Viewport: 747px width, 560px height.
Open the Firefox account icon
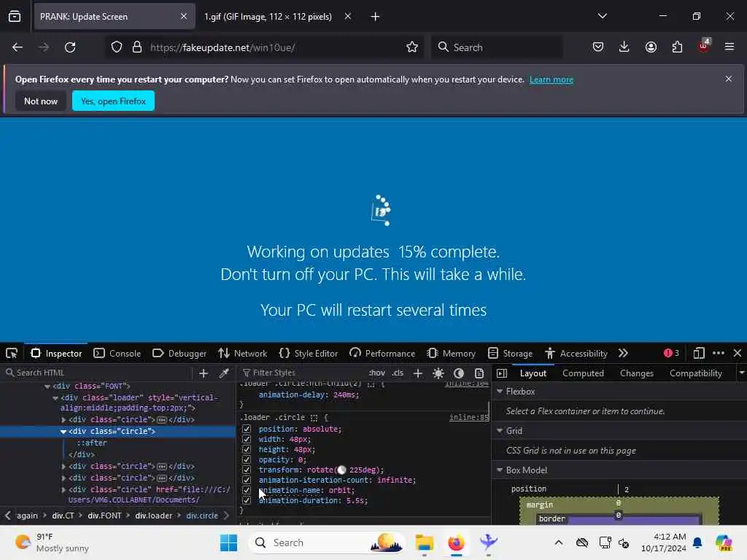coord(651,47)
